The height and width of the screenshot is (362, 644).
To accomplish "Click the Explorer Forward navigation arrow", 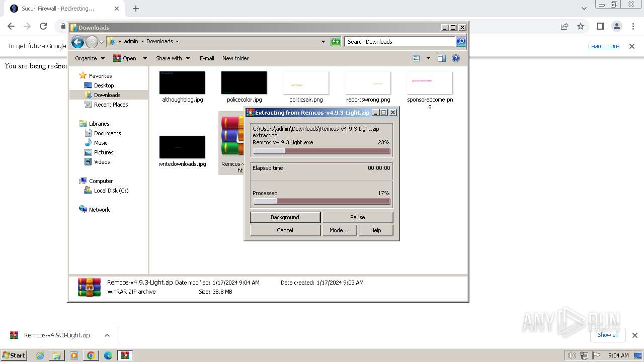I will coord(92,42).
